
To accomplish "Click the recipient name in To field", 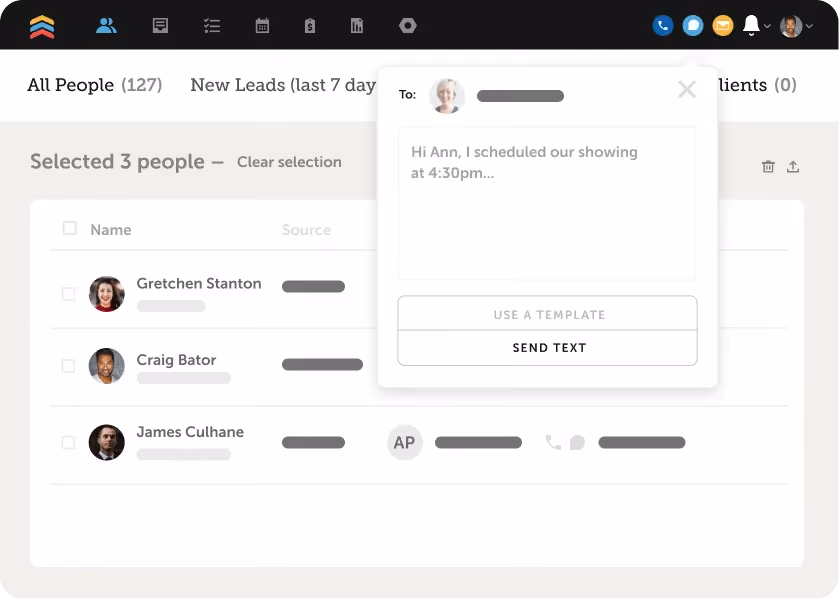I will (x=520, y=96).
